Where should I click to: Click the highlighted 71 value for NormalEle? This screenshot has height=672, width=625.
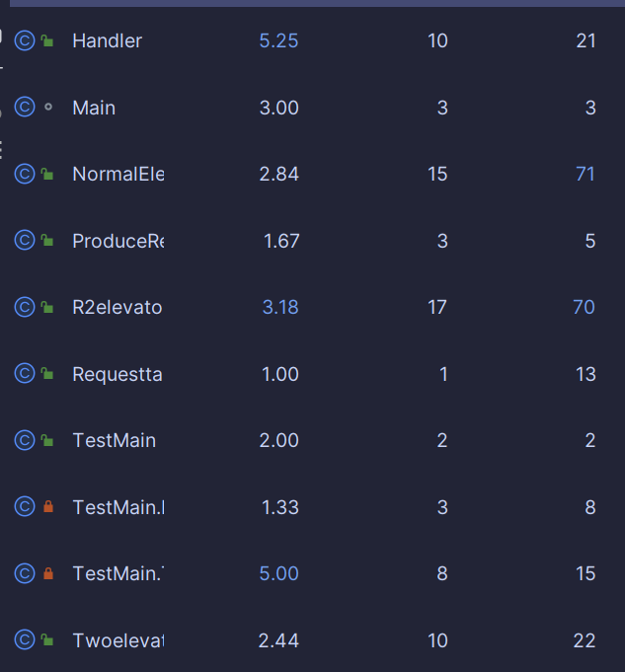coord(586,174)
